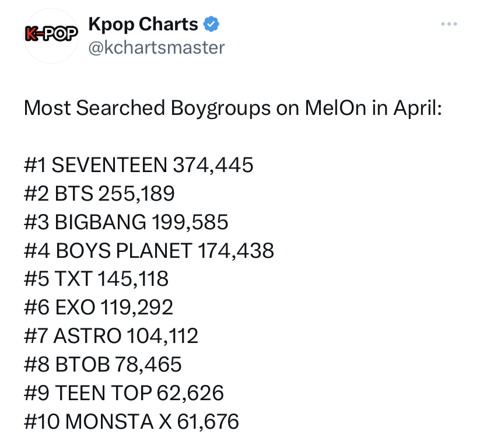Open the K-POP profile avatar

(51, 36)
